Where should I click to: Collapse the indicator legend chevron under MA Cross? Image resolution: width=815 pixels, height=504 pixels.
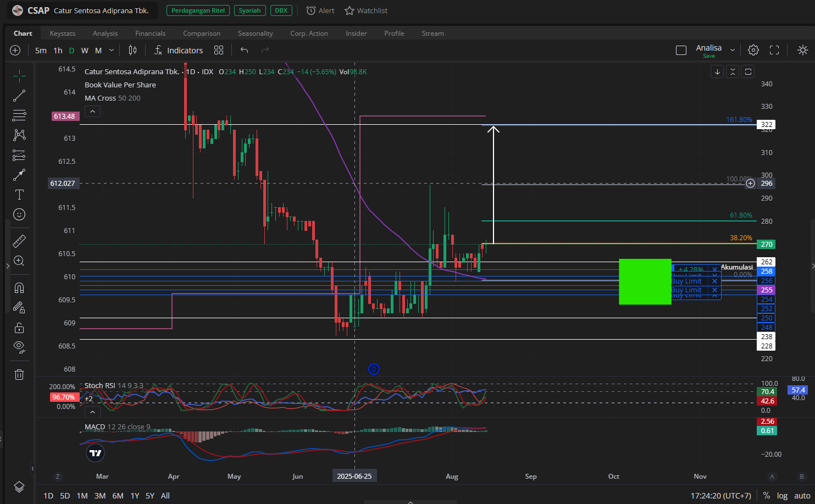[x=92, y=112]
